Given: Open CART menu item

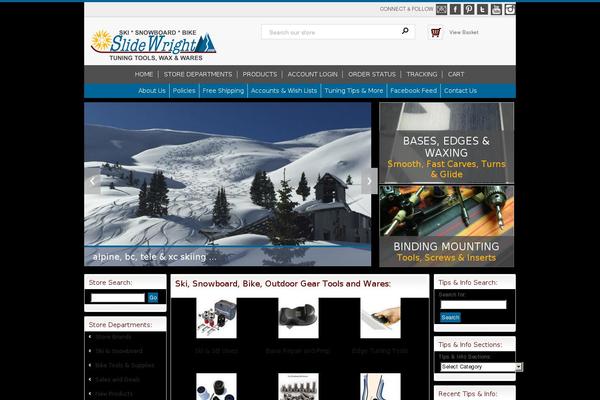Looking at the screenshot, I should [456, 74].
